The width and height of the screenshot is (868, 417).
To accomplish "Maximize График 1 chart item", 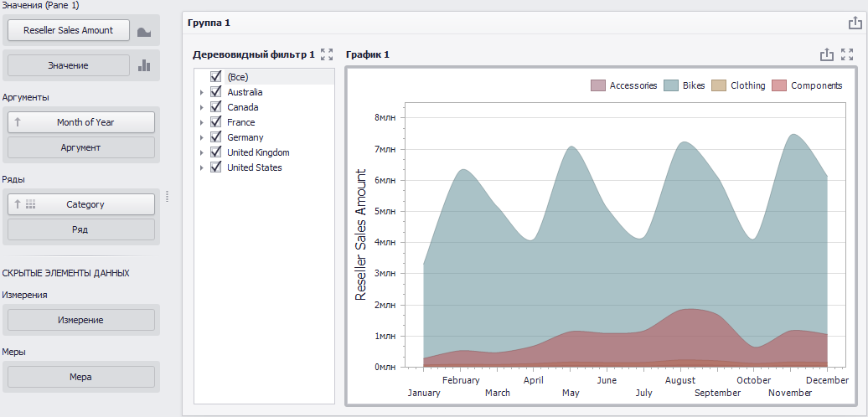I will (847, 54).
